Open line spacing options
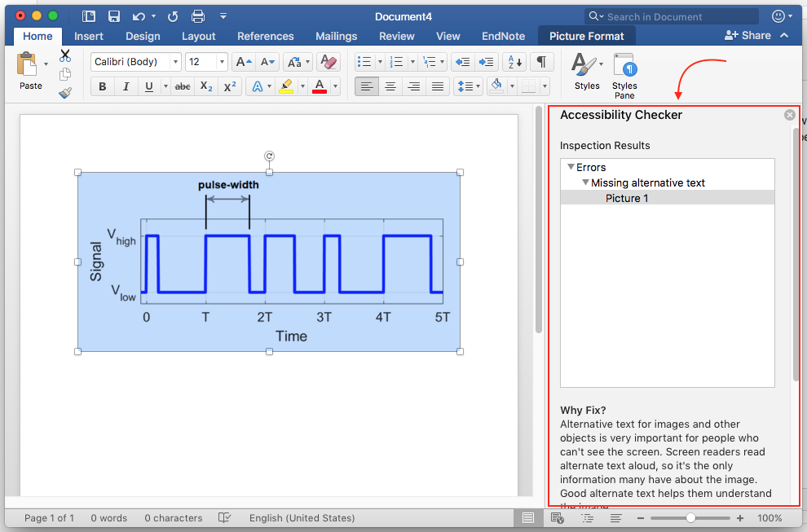Image resolution: width=807 pixels, height=532 pixels. pos(469,86)
